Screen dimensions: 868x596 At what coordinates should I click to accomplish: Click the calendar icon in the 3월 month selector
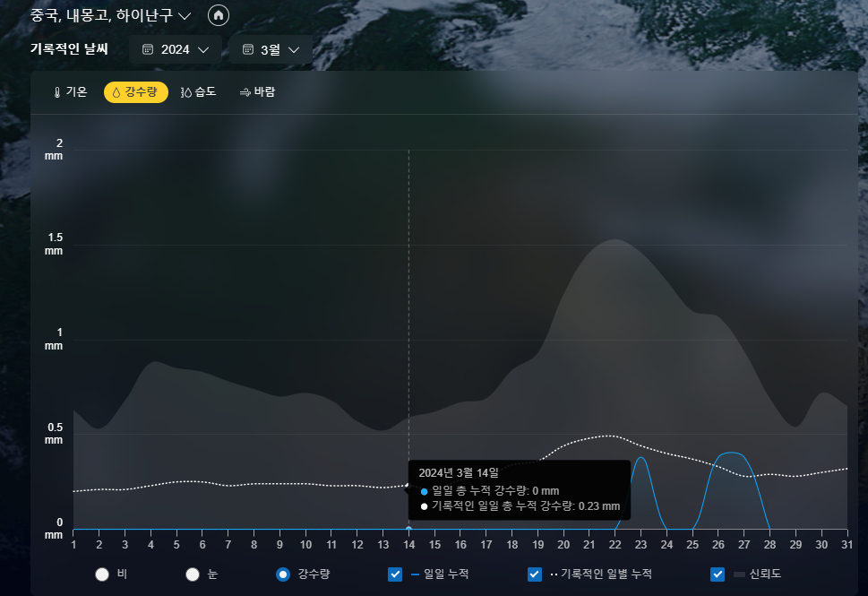tap(247, 49)
